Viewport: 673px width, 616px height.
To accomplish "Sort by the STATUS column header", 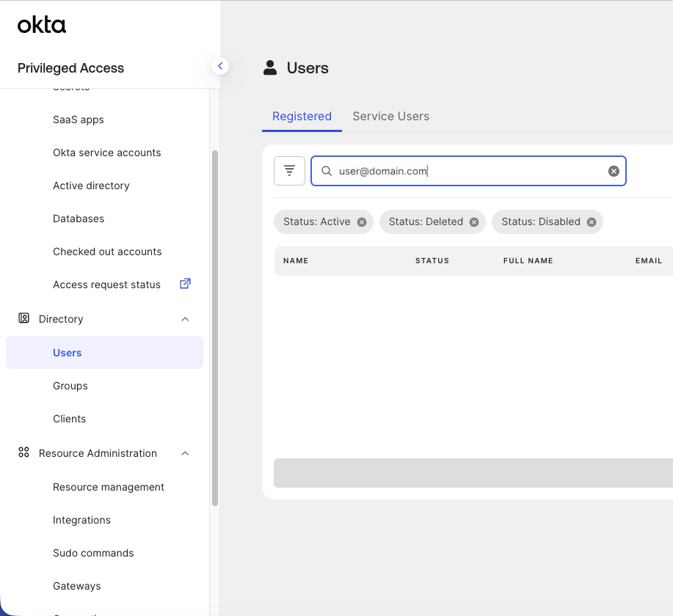I will click(432, 261).
